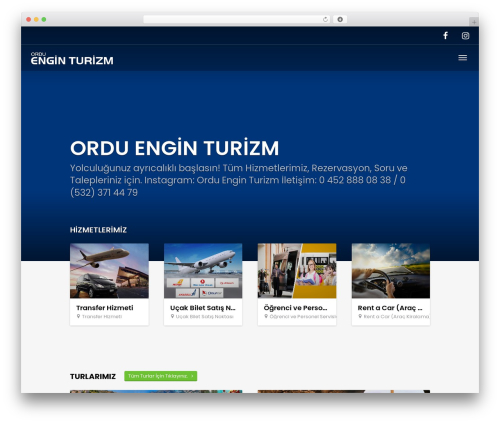Open the Uçak Bilet Satış card image
The height and width of the screenshot is (423, 500).
(203, 271)
